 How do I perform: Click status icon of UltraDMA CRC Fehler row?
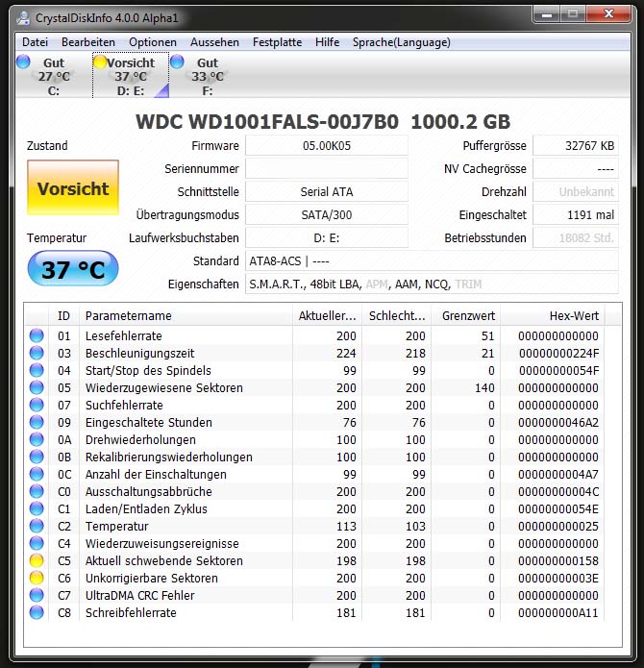pyautogui.click(x=37, y=595)
